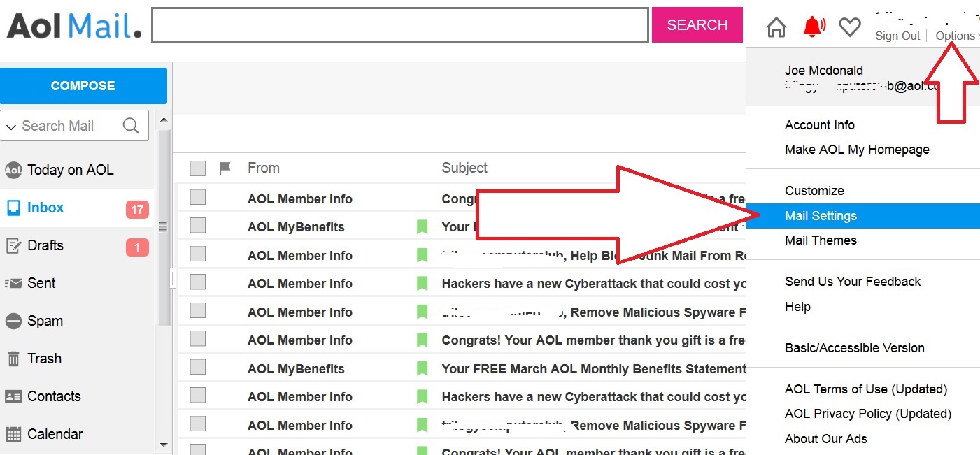Screen dimensions: 980x455
Task: Open 'Your FREE March AOL Monthly Benefits Statement' email
Action: point(594,368)
